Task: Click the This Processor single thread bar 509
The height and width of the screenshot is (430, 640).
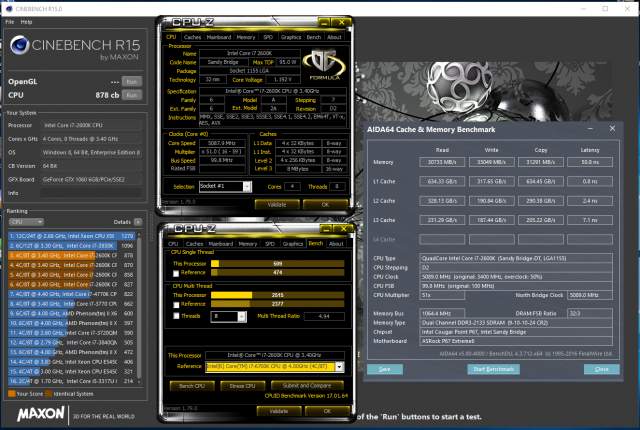Action: 278,264
